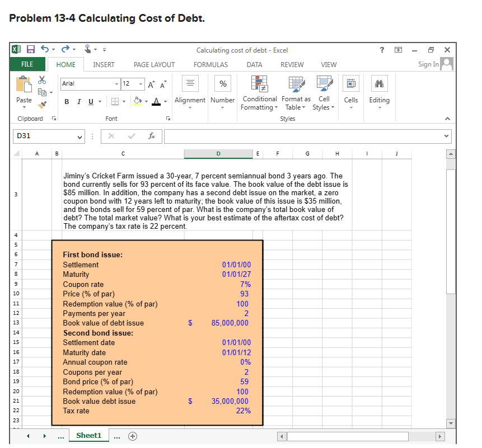Open the font color dropdown arrow
The height and width of the screenshot is (448, 482).
pyautogui.click(x=165, y=102)
